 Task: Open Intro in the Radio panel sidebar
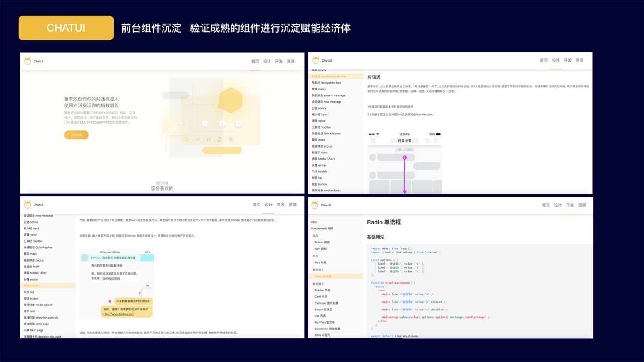click(313, 222)
